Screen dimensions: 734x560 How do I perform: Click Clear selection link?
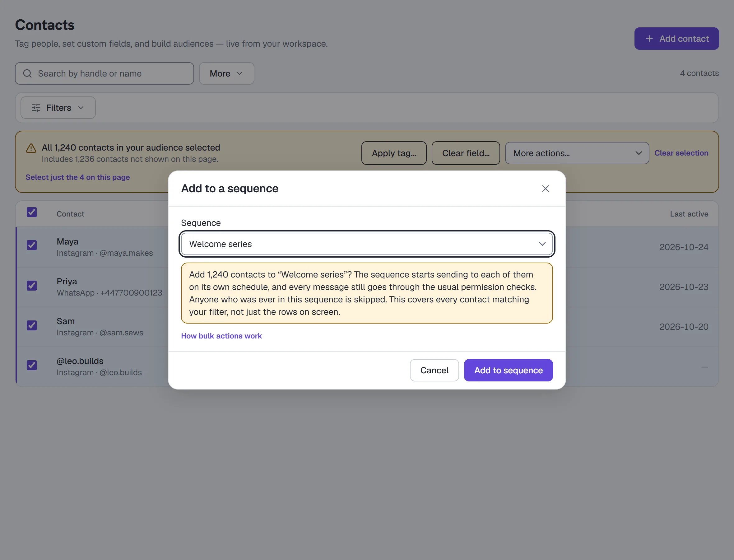(x=681, y=153)
